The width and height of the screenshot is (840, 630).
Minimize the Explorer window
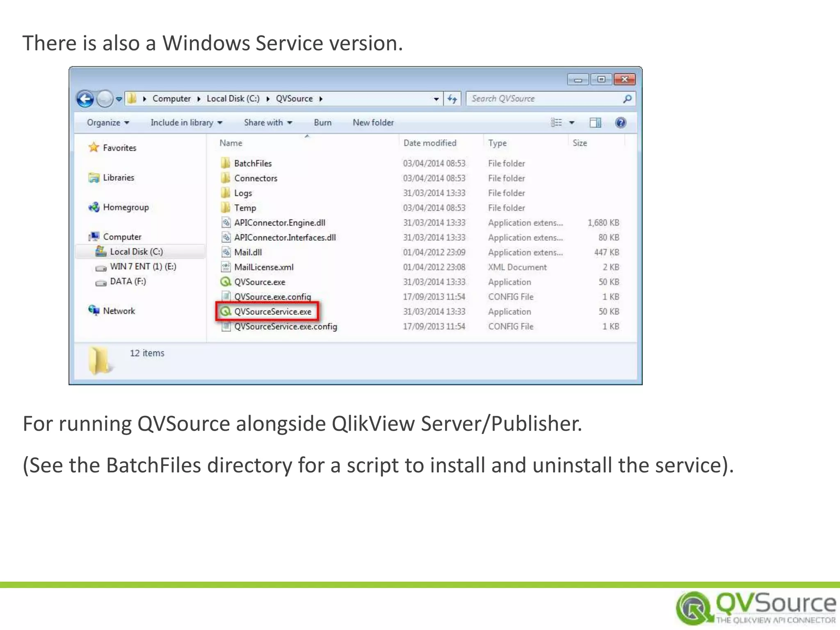pos(578,79)
